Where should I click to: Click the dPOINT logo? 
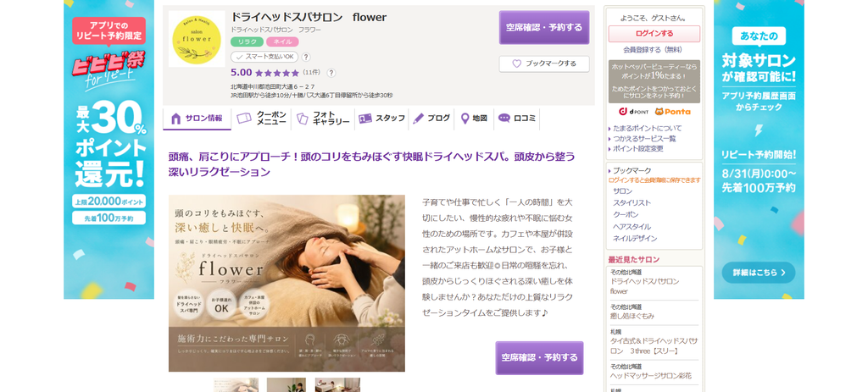633,112
